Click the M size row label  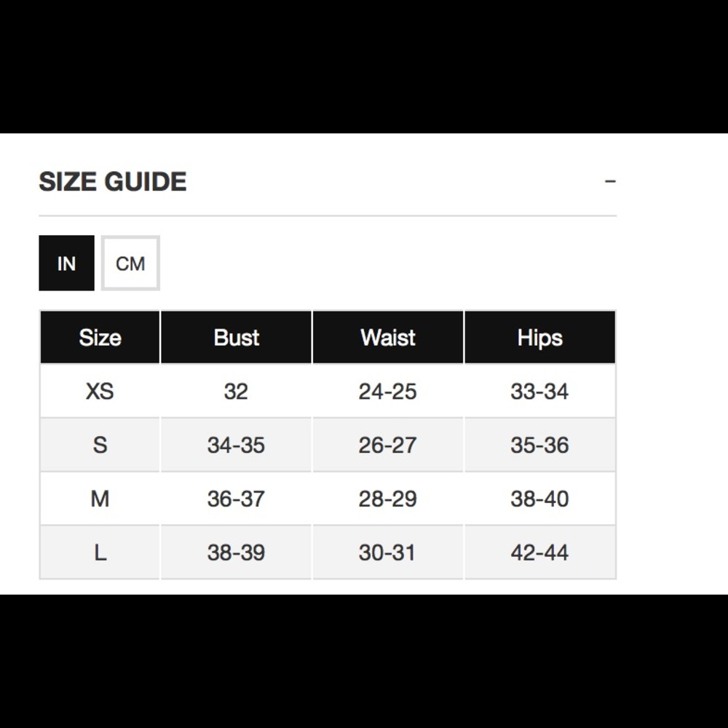(100, 499)
